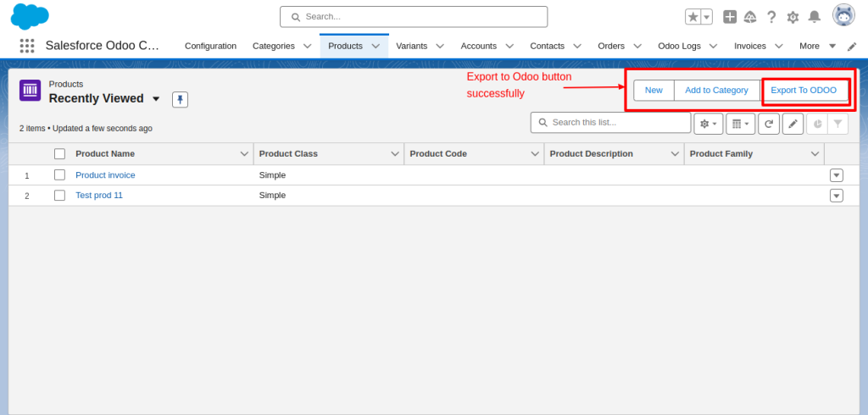
Task: Open the Odoo Logs tab chevron
Action: pos(713,47)
